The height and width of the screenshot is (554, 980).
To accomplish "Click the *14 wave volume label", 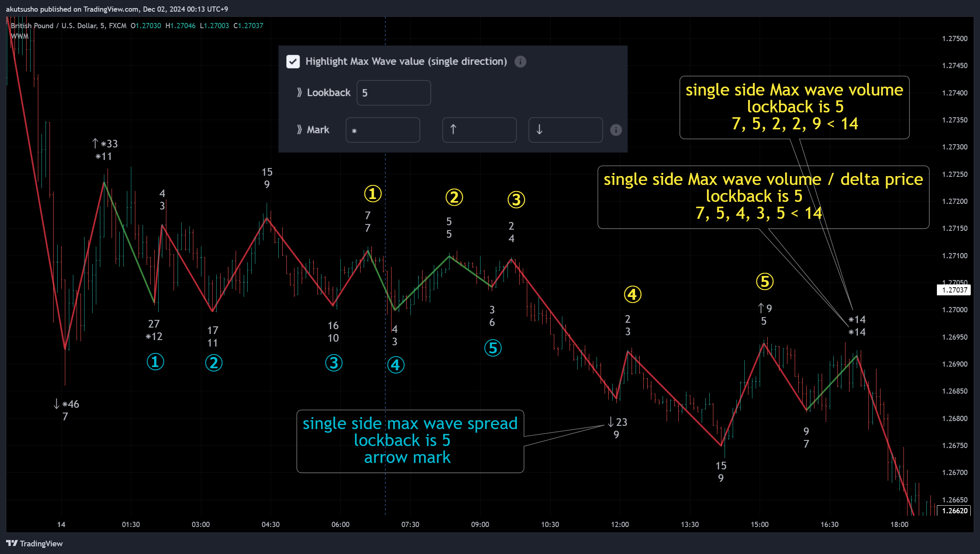I will click(x=857, y=320).
